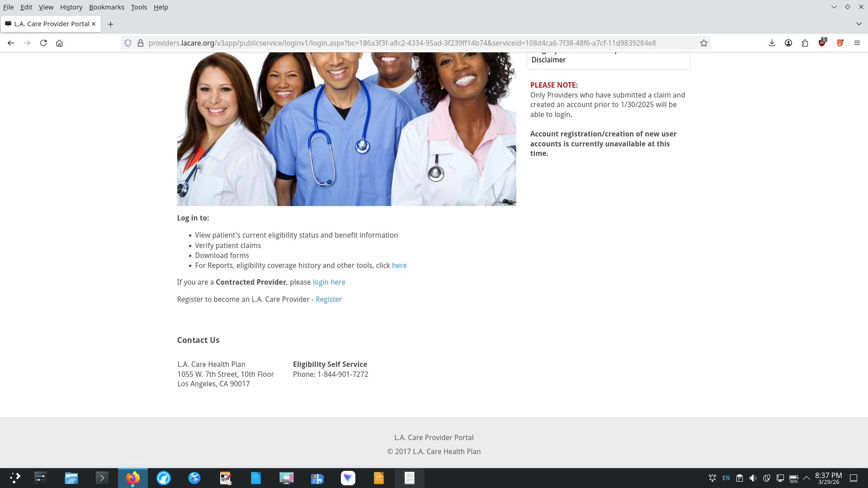This screenshot has width=868, height=488.
Task: Click the reports 'here' link
Action: (399, 265)
